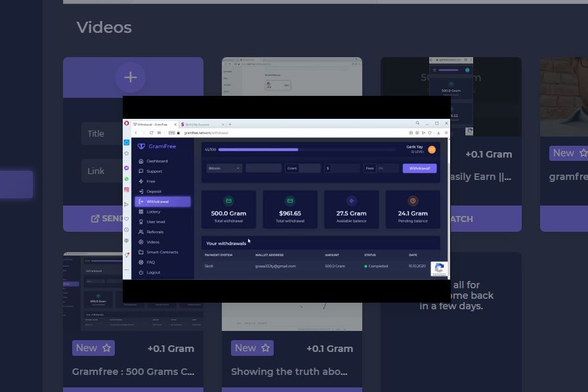Open the Showing the truth abo... video title

(289, 372)
